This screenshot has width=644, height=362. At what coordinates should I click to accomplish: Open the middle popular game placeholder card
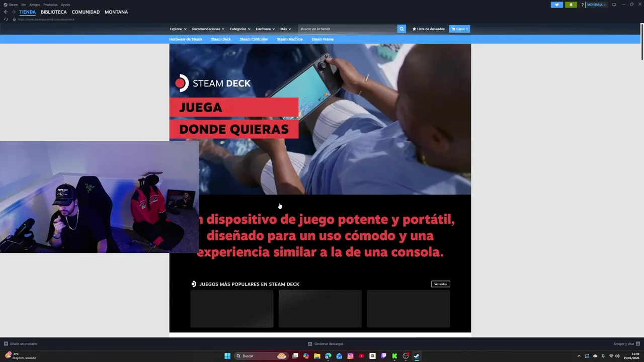[x=320, y=309]
